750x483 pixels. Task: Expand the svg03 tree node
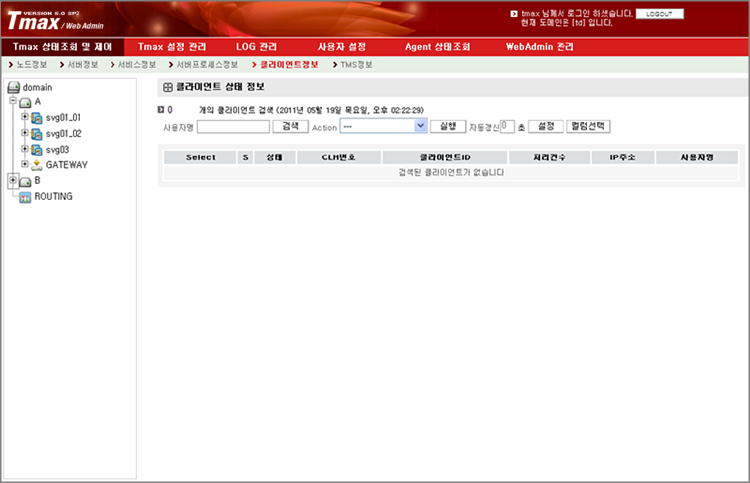24,148
